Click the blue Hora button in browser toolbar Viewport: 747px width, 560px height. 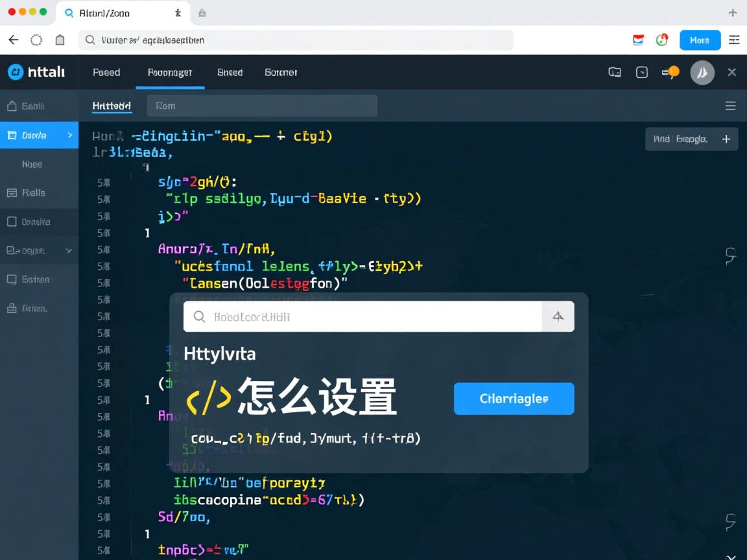(x=700, y=40)
